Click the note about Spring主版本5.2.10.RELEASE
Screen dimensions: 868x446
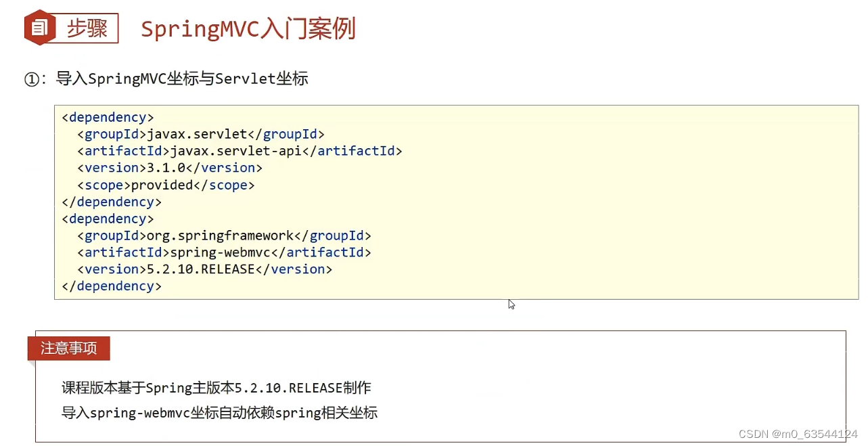[x=216, y=388]
